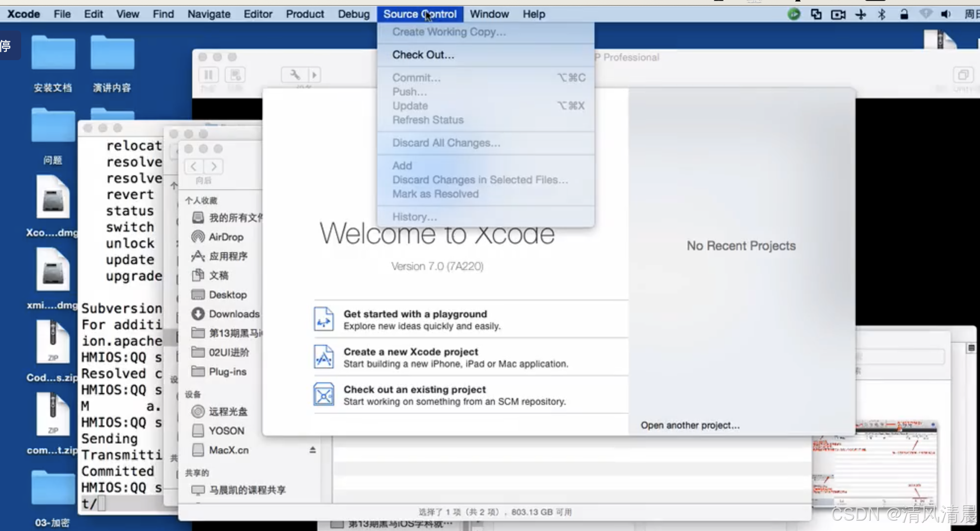980x531 pixels.
Task: Open the Navigate menu
Action: pyautogui.click(x=209, y=14)
